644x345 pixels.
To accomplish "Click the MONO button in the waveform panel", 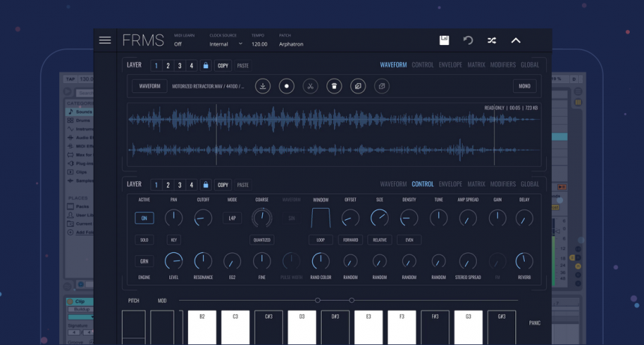I will coord(524,86).
